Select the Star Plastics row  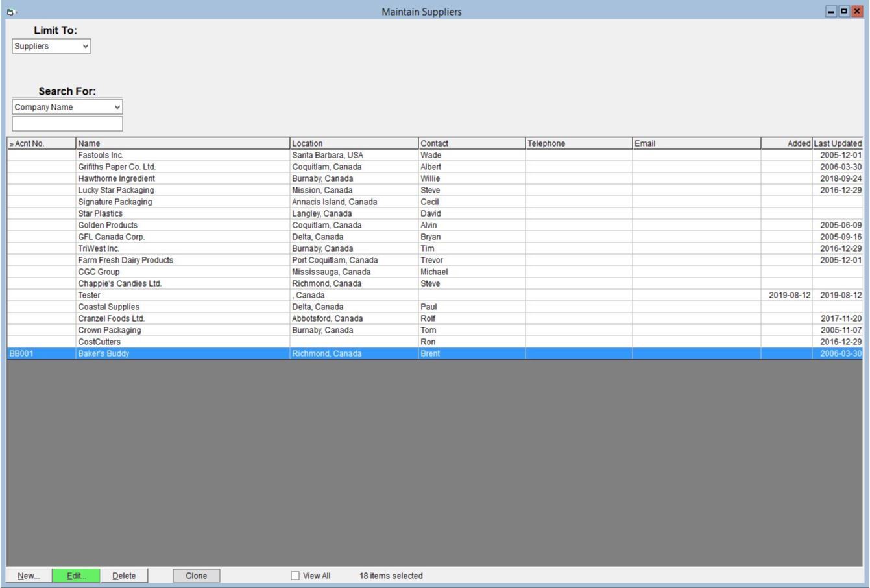pos(435,213)
